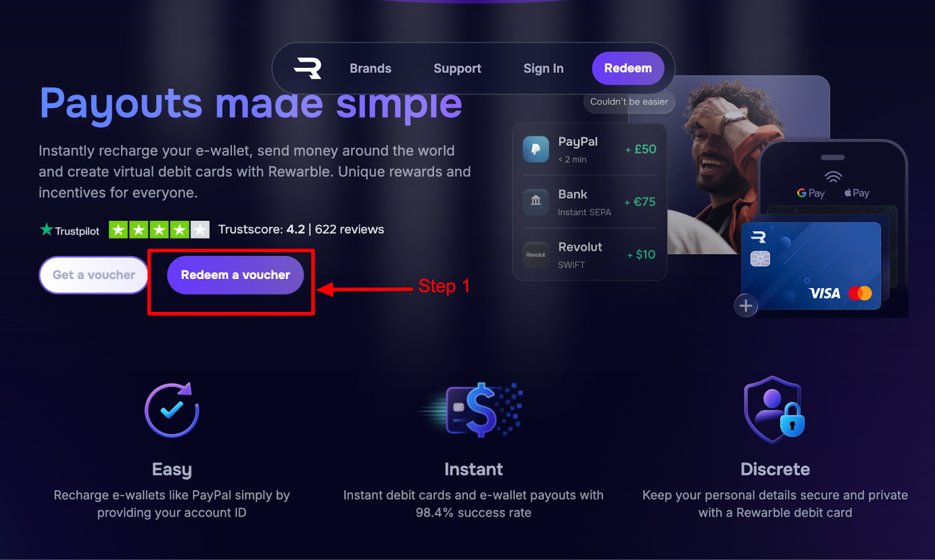Click the Rewarble R logo in navbar
This screenshot has width=935, height=560.
click(307, 68)
